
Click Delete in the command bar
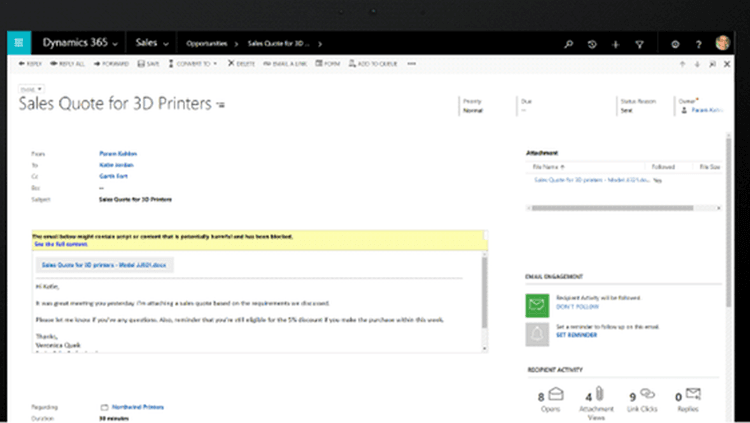click(x=240, y=64)
